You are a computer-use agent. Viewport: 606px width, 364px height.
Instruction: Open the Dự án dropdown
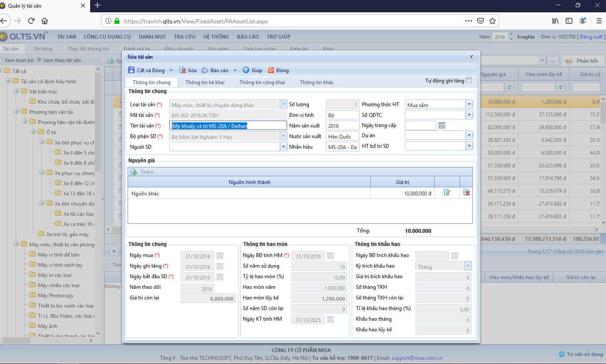pos(469,135)
